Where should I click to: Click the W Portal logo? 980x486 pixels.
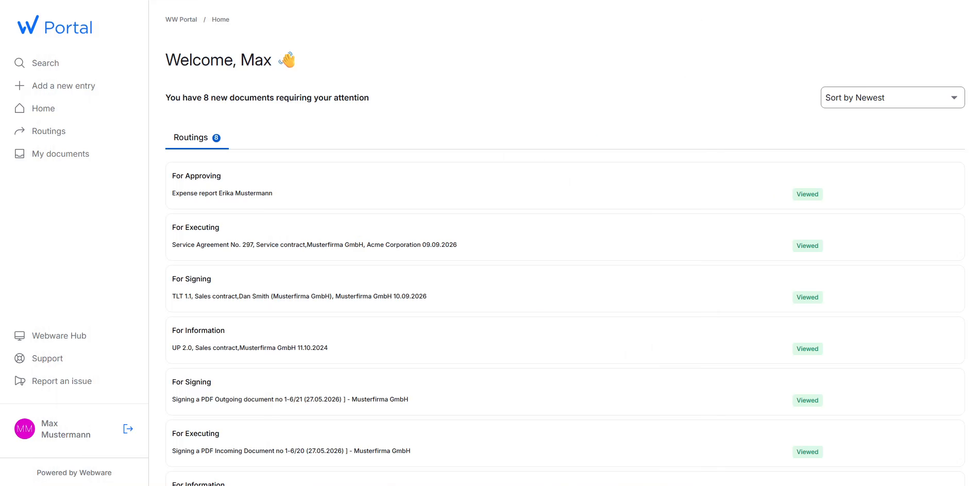(55, 26)
